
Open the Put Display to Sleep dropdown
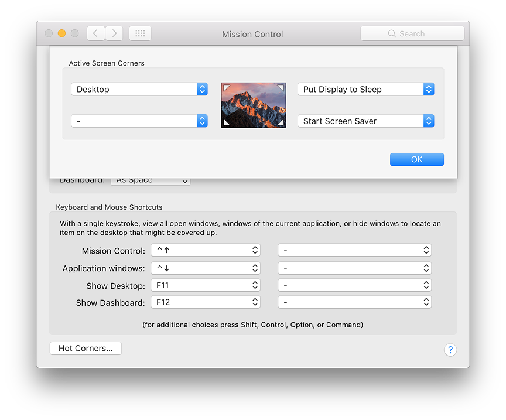click(366, 89)
